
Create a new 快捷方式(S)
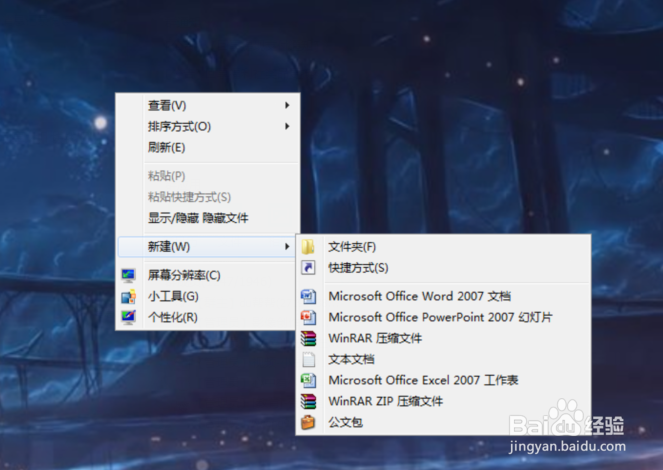tap(443, 268)
